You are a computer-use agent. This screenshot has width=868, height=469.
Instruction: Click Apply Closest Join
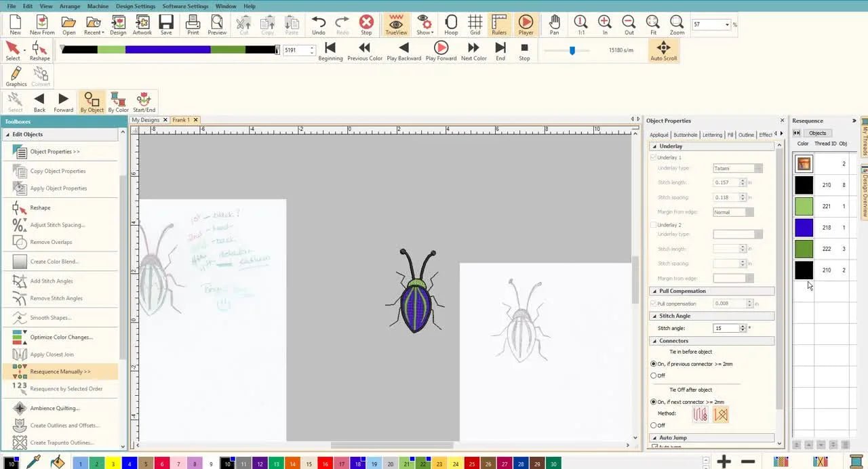pos(52,354)
